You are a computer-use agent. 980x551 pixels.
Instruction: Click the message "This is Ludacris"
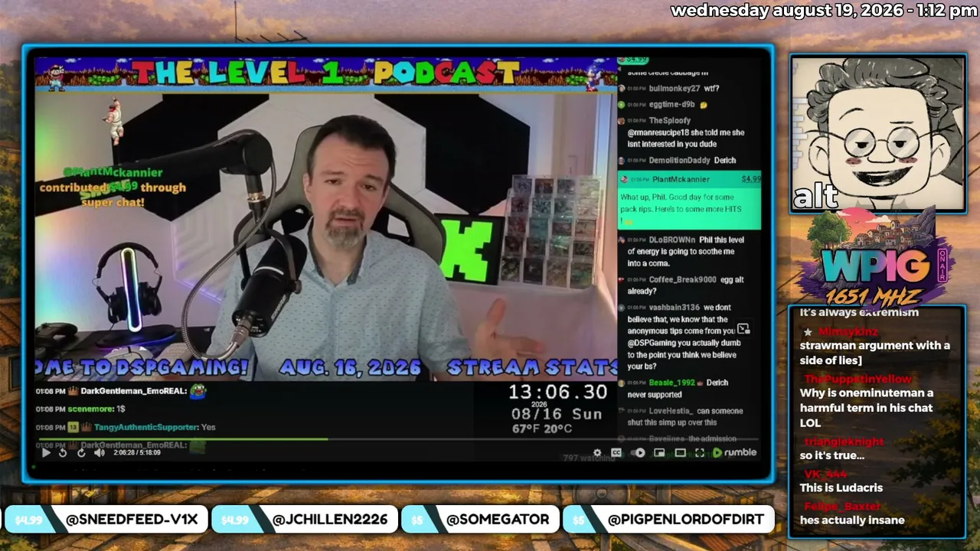[841, 487]
